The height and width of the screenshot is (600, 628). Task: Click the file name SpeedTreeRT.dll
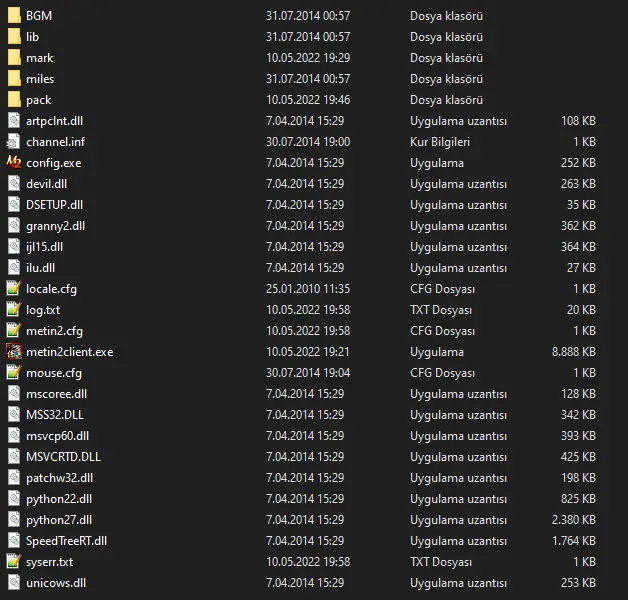[x=66, y=541]
